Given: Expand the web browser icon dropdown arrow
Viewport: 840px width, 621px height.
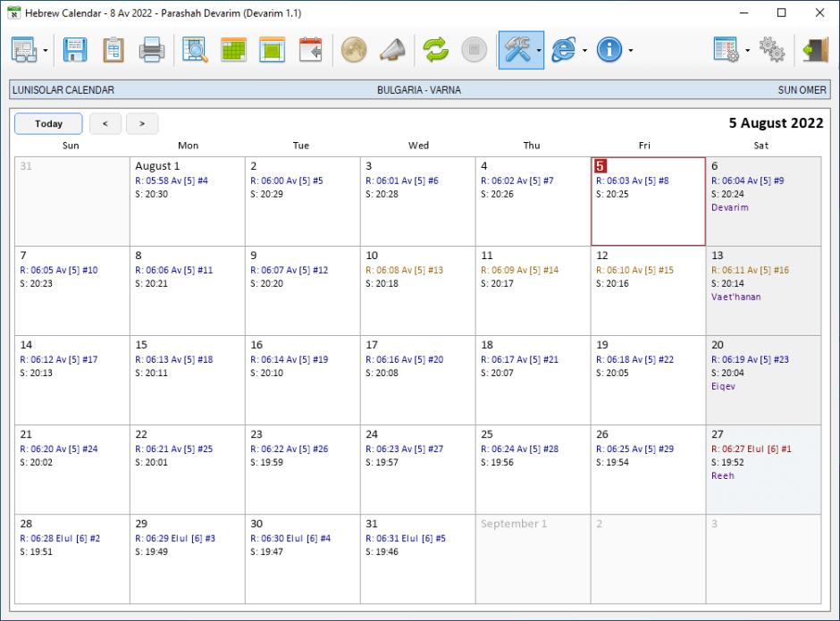Looking at the screenshot, I should click(x=584, y=51).
